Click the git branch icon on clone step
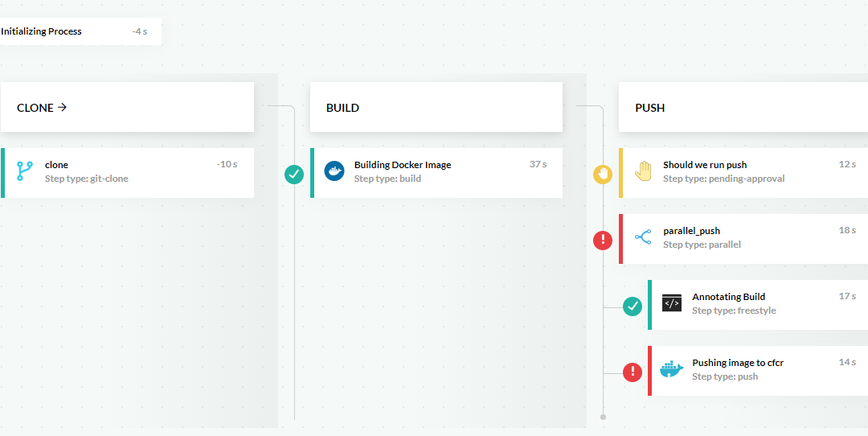The width and height of the screenshot is (868, 436). tap(25, 171)
